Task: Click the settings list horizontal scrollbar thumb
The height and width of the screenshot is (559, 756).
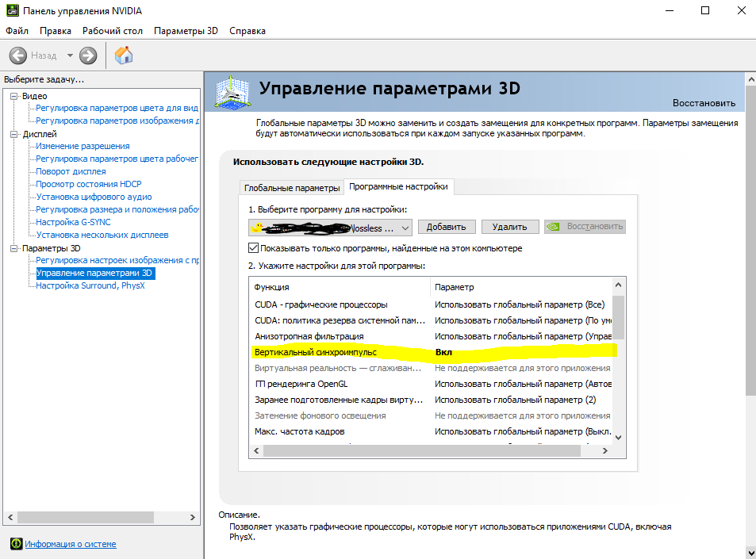Action: 422,451
